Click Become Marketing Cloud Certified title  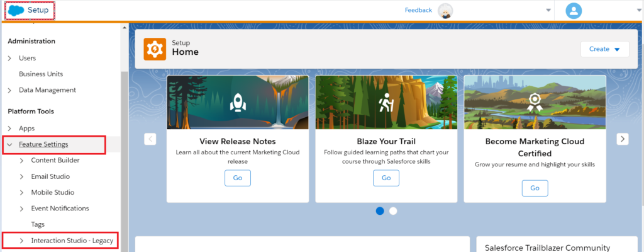tap(535, 147)
